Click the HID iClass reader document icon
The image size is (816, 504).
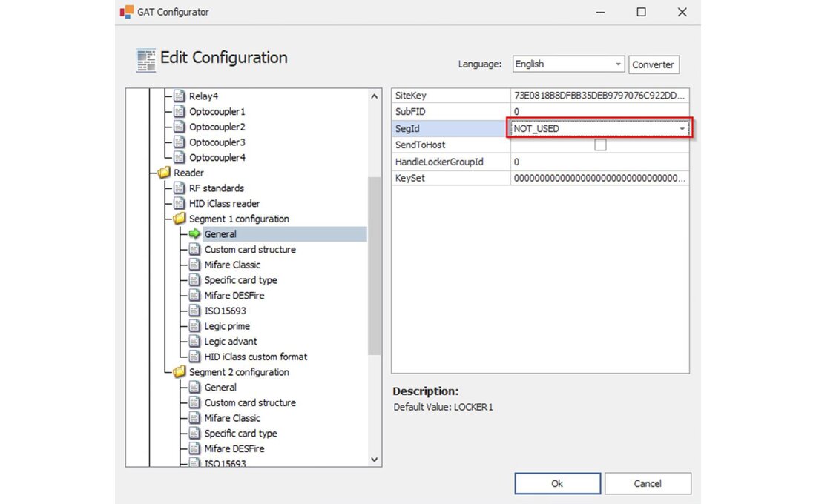click(179, 203)
